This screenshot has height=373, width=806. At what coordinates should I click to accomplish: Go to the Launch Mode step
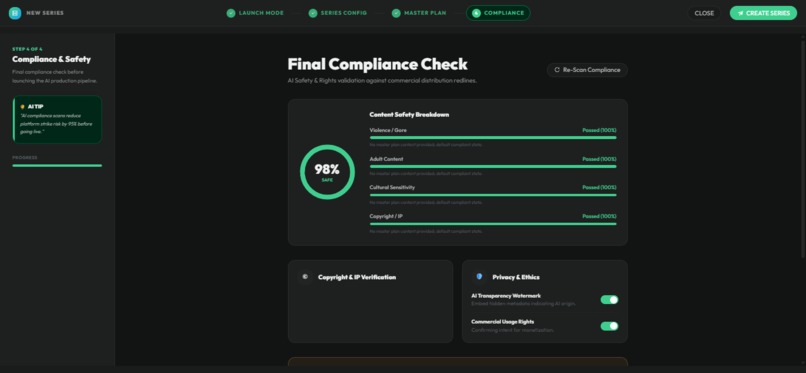pos(255,13)
